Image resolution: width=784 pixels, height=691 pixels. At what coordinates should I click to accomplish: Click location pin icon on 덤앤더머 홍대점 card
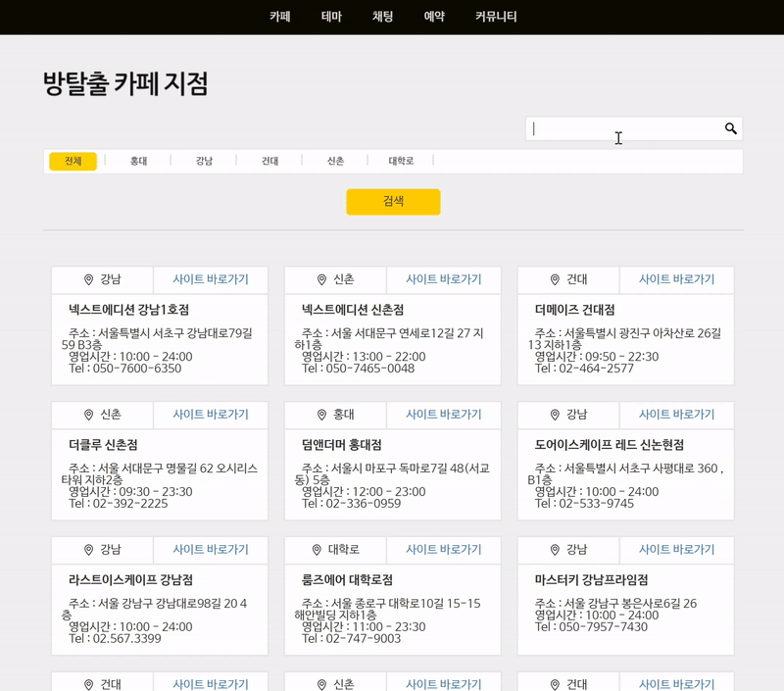(321, 415)
